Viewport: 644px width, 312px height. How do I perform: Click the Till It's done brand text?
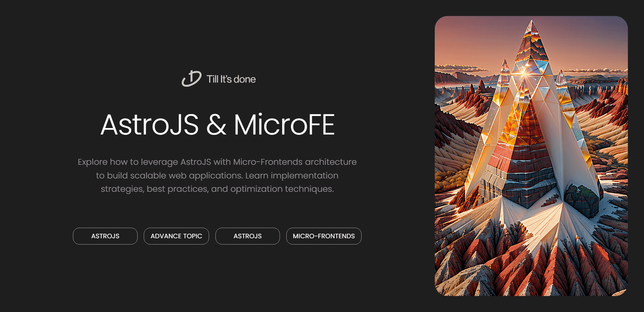[231, 79]
